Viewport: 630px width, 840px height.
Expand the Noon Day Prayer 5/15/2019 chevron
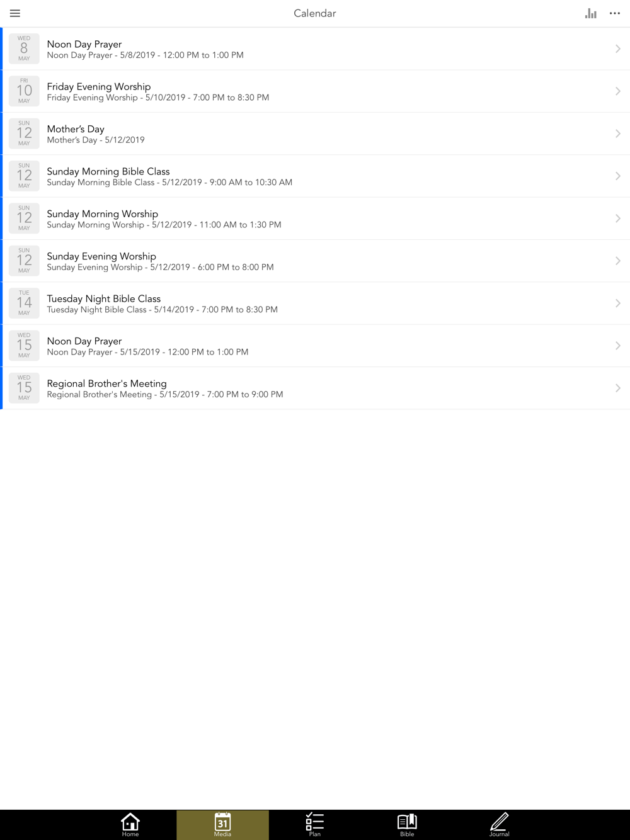pyautogui.click(x=618, y=346)
